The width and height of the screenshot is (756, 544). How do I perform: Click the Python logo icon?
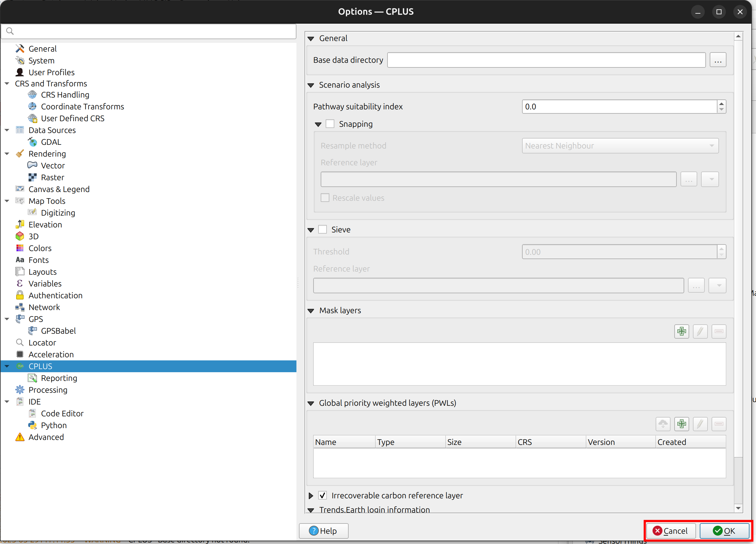(x=32, y=425)
